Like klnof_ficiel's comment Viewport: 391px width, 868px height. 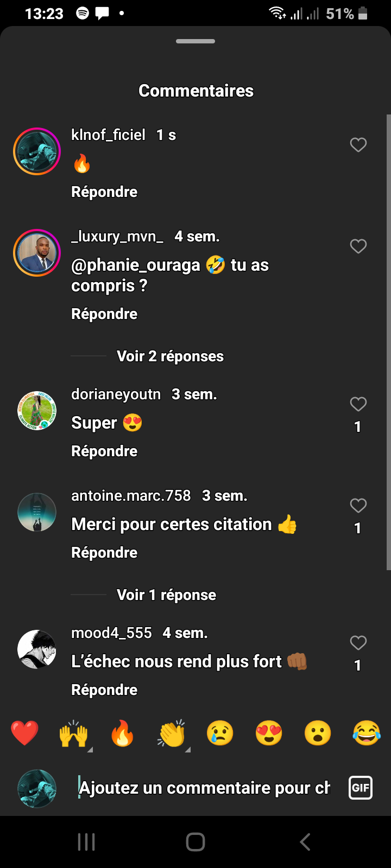point(358,145)
